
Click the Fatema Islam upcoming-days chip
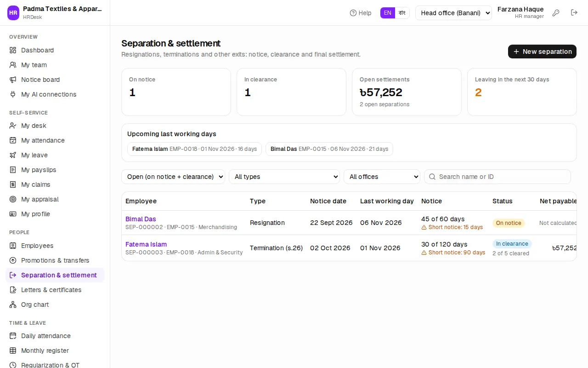click(x=194, y=149)
